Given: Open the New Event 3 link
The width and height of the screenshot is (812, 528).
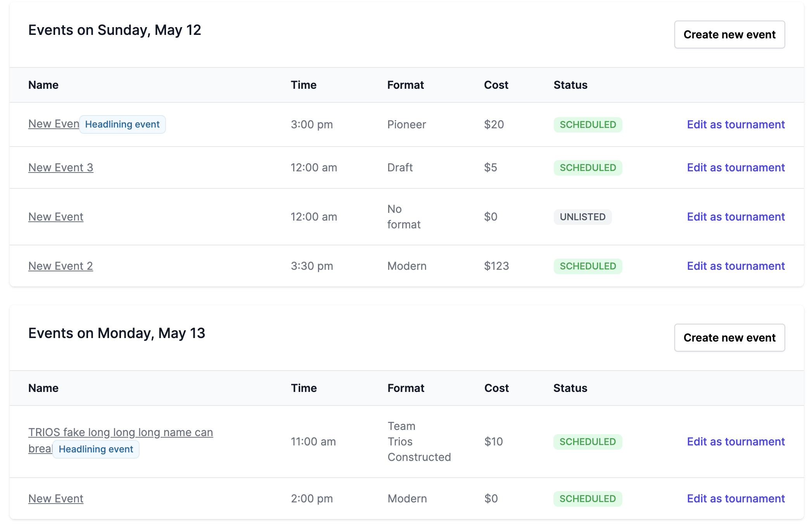Looking at the screenshot, I should click(60, 167).
